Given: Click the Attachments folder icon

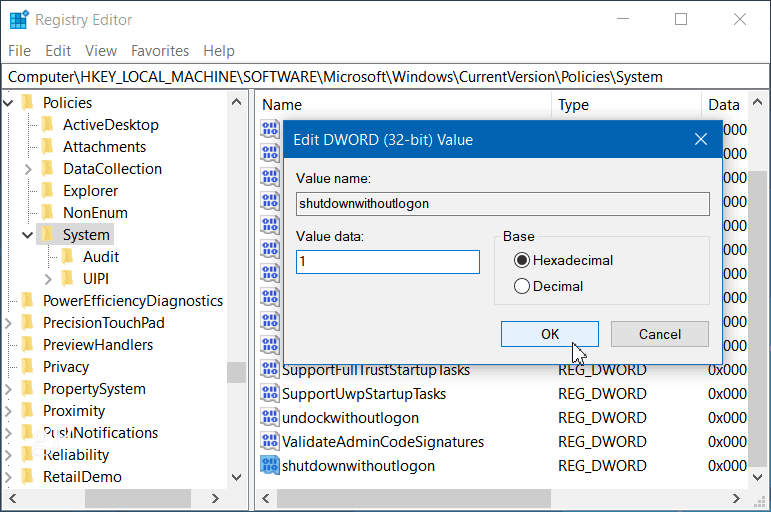Looking at the screenshot, I should (x=48, y=147).
